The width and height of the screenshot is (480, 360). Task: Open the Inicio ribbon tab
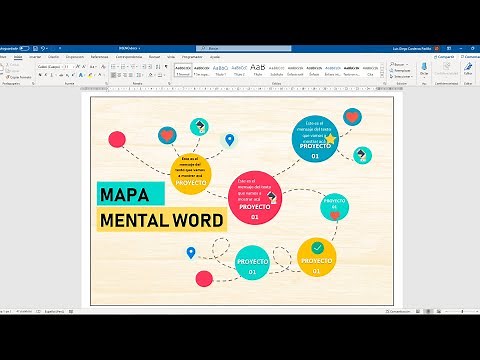[x=18, y=57]
